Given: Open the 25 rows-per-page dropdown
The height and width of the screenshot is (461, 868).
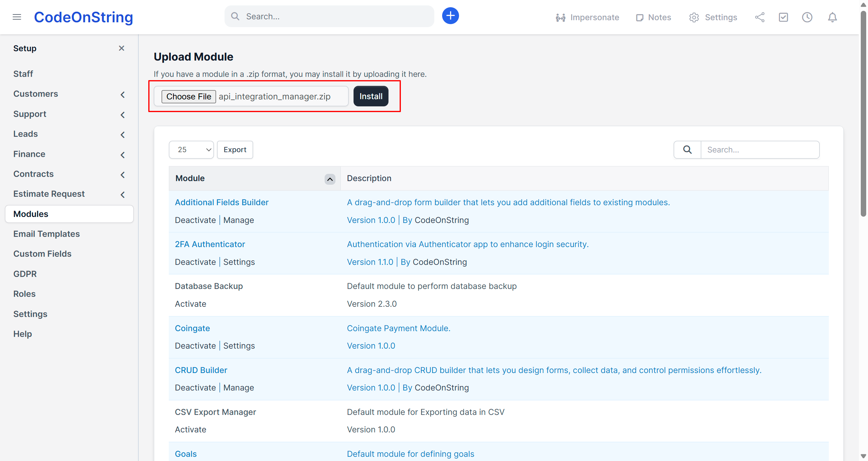Looking at the screenshot, I should [x=191, y=150].
